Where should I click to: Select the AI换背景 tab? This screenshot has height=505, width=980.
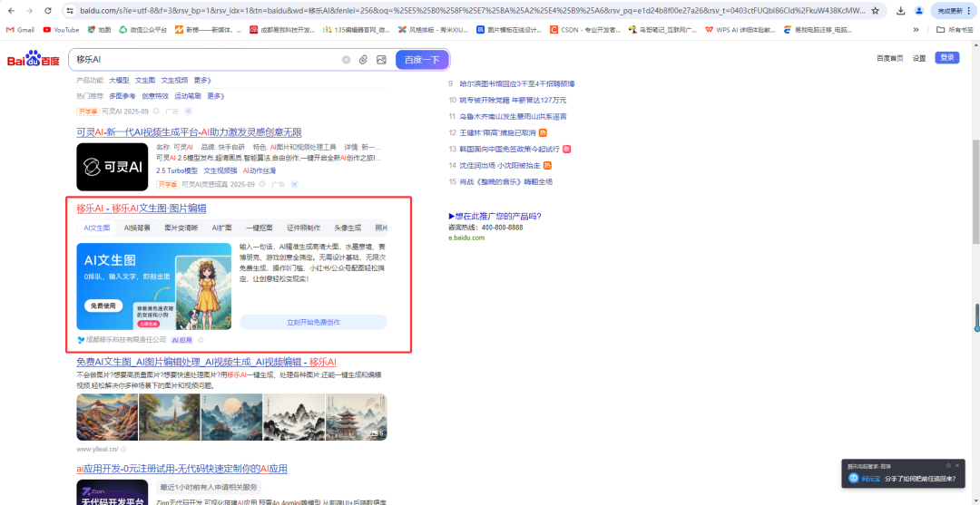coord(137,228)
